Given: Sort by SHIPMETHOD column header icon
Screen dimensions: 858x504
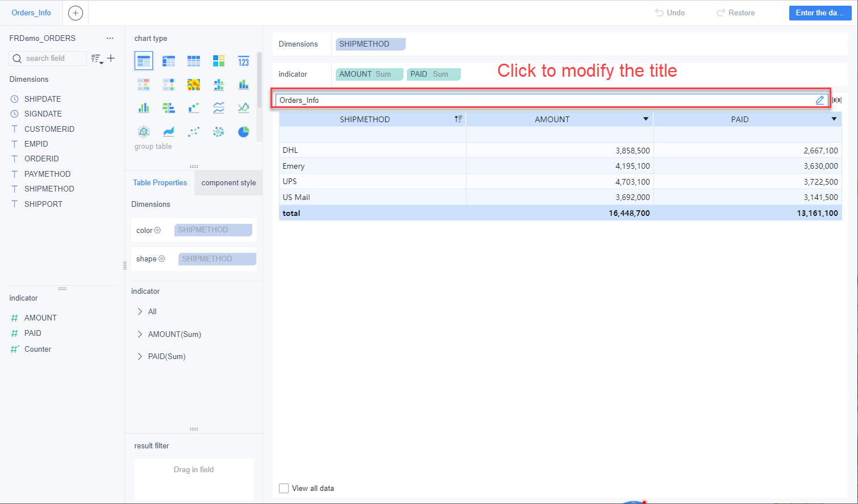Looking at the screenshot, I should pyautogui.click(x=459, y=119).
